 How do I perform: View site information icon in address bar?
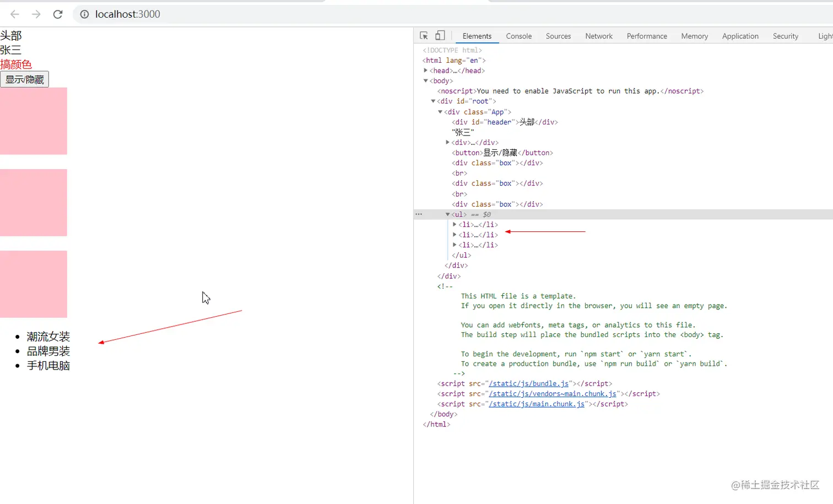click(84, 14)
